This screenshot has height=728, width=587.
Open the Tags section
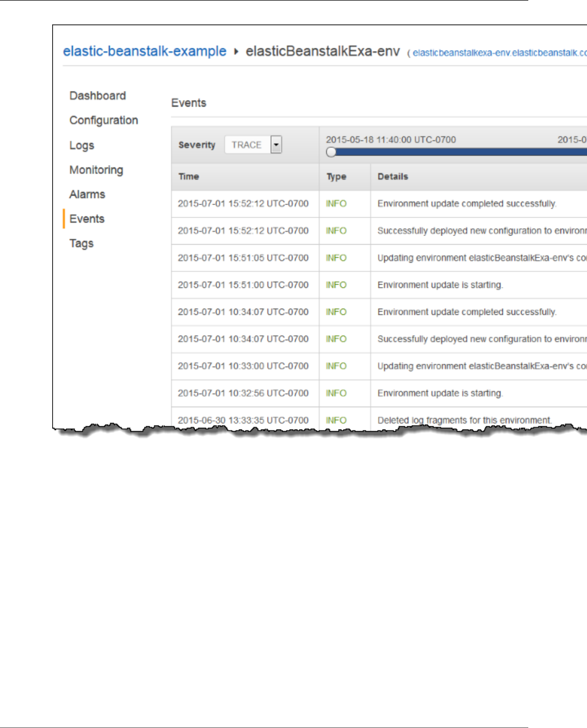tap(81, 243)
